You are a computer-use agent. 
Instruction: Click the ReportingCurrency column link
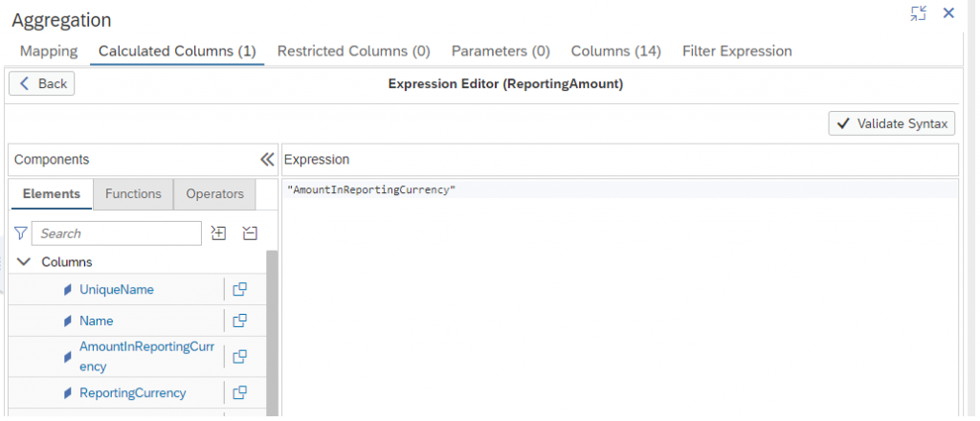[x=132, y=393]
